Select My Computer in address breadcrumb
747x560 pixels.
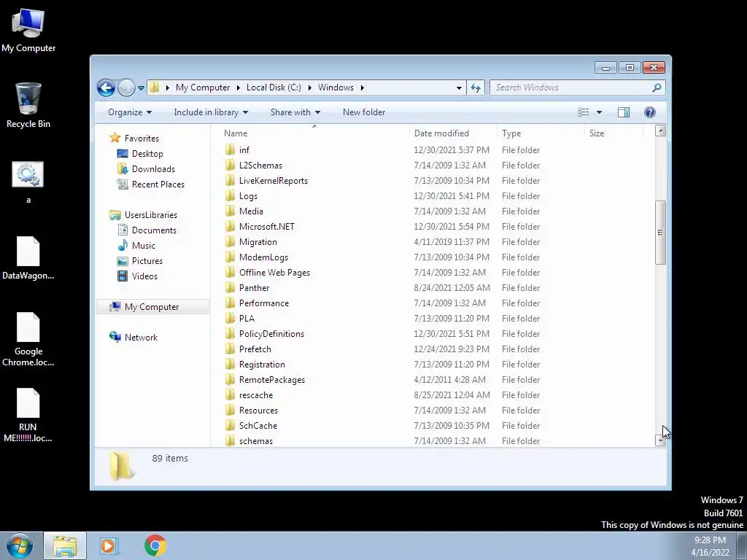[x=203, y=87]
